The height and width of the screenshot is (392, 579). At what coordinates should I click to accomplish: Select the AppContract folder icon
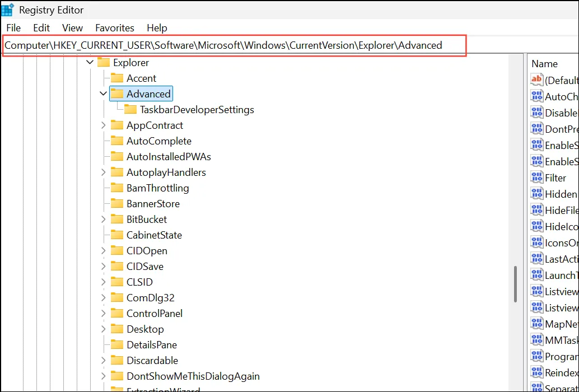pos(117,125)
